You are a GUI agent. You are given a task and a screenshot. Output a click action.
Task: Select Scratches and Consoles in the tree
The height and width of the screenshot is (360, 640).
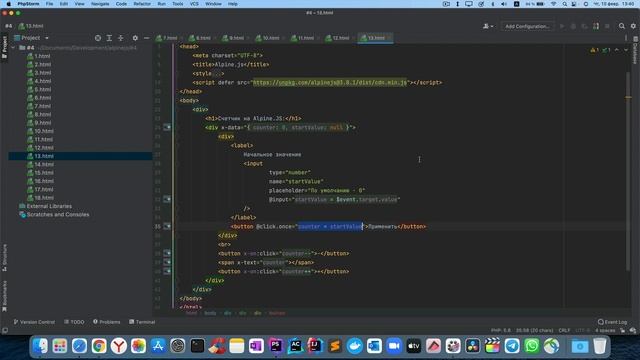pos(54,214)
